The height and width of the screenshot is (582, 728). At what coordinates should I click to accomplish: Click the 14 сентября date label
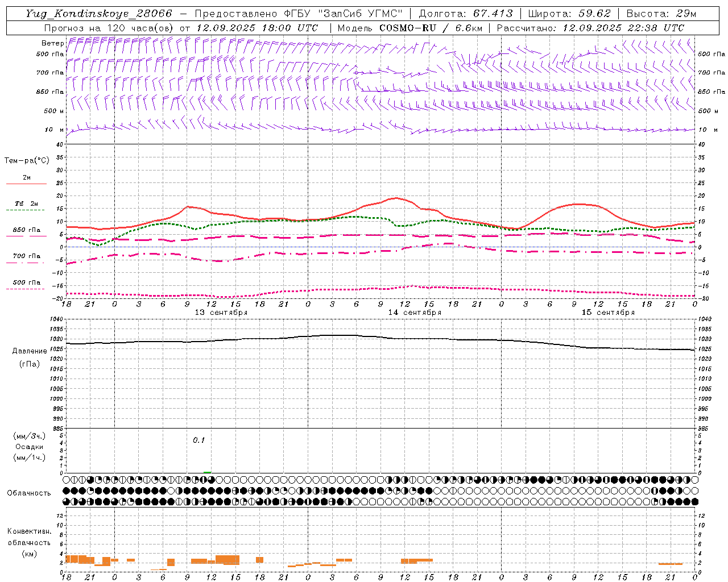pyautogui.click(x=415, y=313)
